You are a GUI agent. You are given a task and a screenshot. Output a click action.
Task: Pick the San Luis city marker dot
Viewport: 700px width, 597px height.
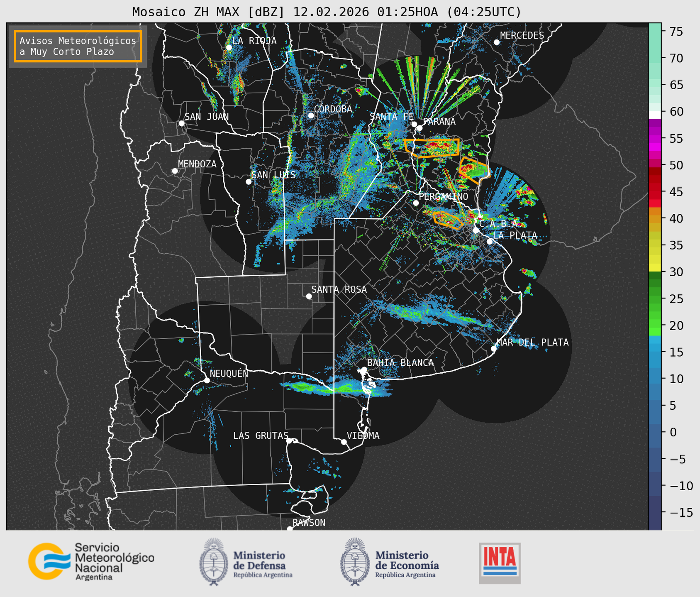click(x=249, y=181)
